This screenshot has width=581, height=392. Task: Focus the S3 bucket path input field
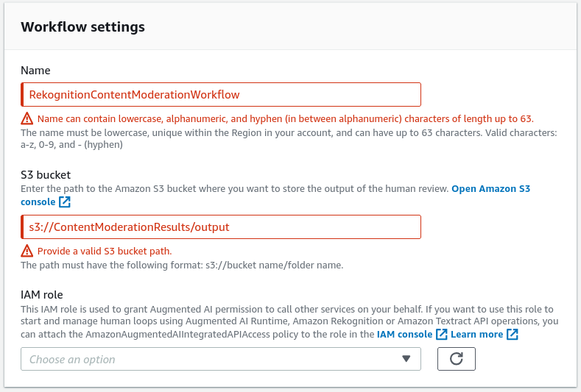tap(221, 227)
